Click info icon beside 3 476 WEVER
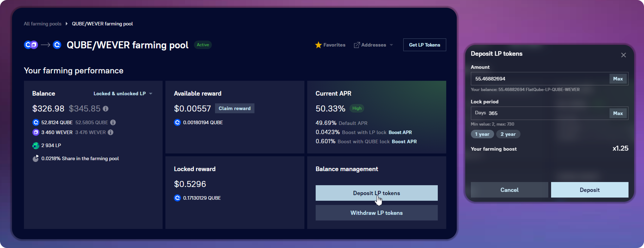The height and width of the screenshot is (248, 644). [x=111, y=132]
